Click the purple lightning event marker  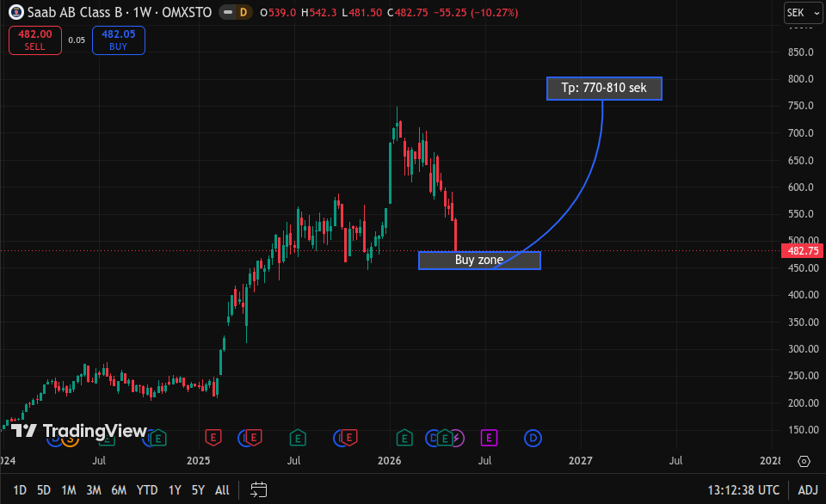click(x=459, y=438)
